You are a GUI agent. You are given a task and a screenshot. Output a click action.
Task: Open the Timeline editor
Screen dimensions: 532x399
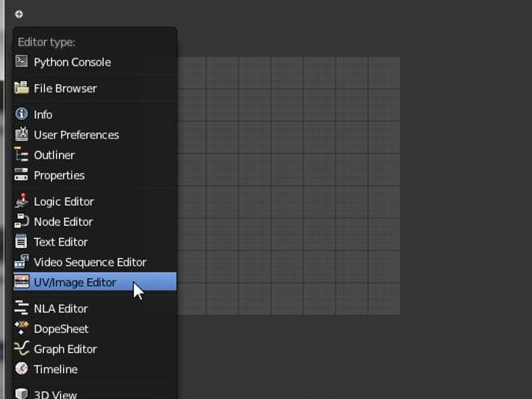pyautogui.click(x=95, y=369)
